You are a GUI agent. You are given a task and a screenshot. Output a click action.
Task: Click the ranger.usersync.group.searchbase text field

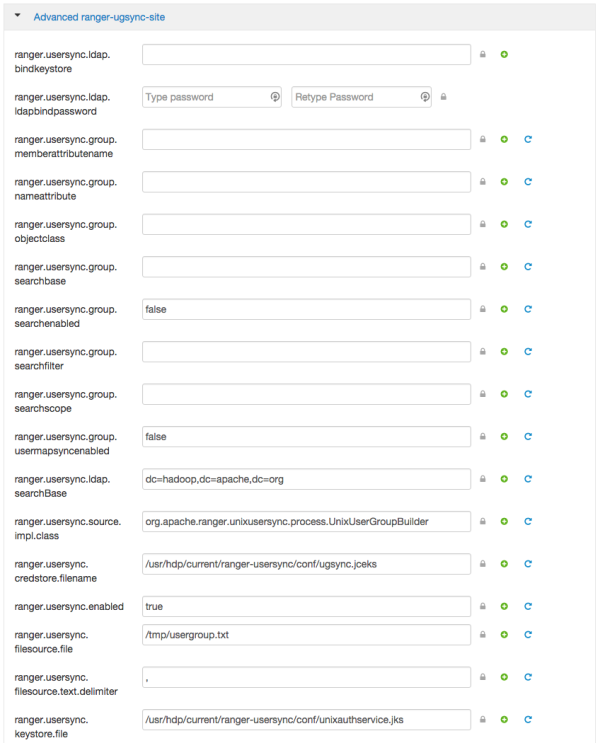[306, 267]
